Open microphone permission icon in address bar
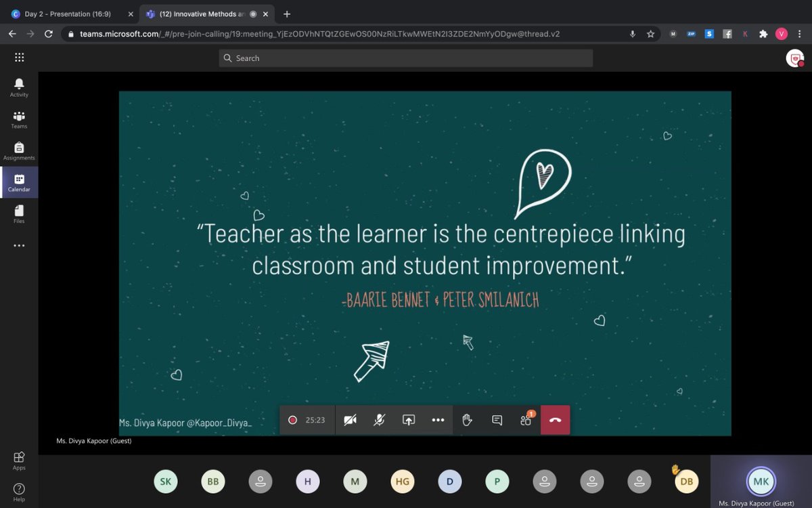The width and height of the screenshot is (812, 508). (633, 34)
